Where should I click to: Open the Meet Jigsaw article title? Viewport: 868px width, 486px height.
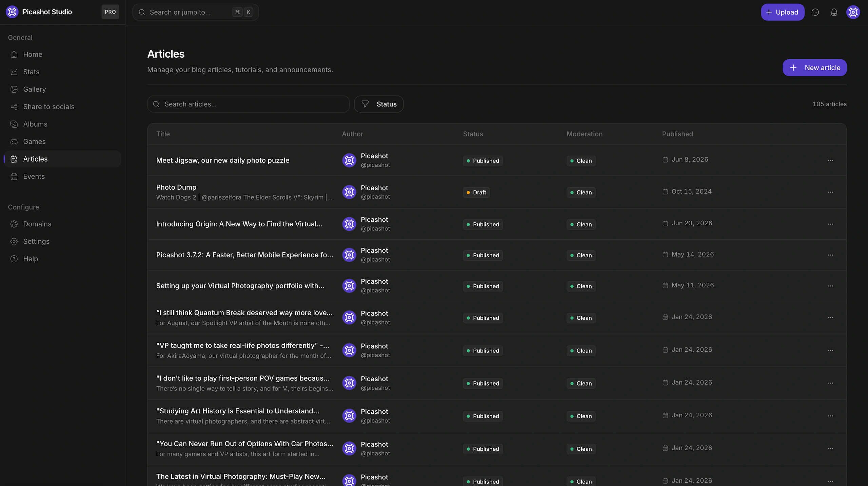(223, 160)
